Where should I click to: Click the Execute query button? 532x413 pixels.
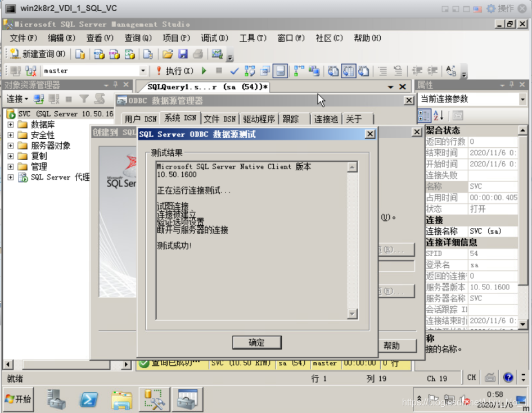point(175,71)
